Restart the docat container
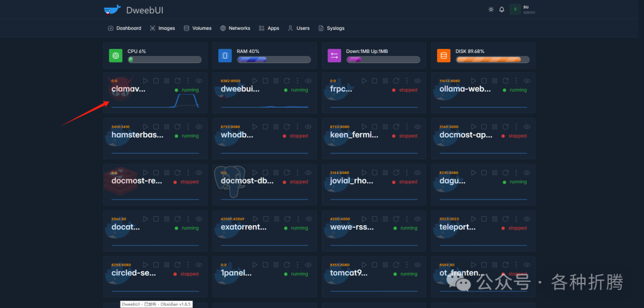This screenshot has height=308, width=644. [178, 219]
